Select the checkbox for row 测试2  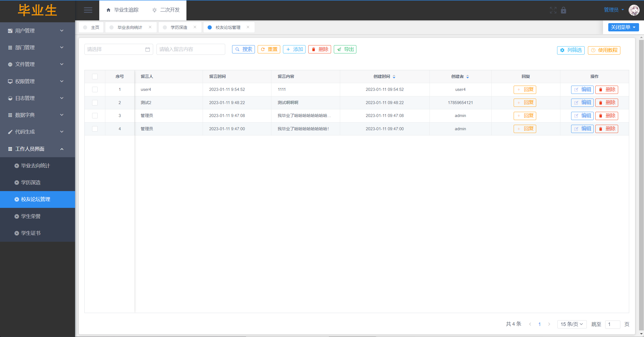pyautogui.click(x=95, y=103)
